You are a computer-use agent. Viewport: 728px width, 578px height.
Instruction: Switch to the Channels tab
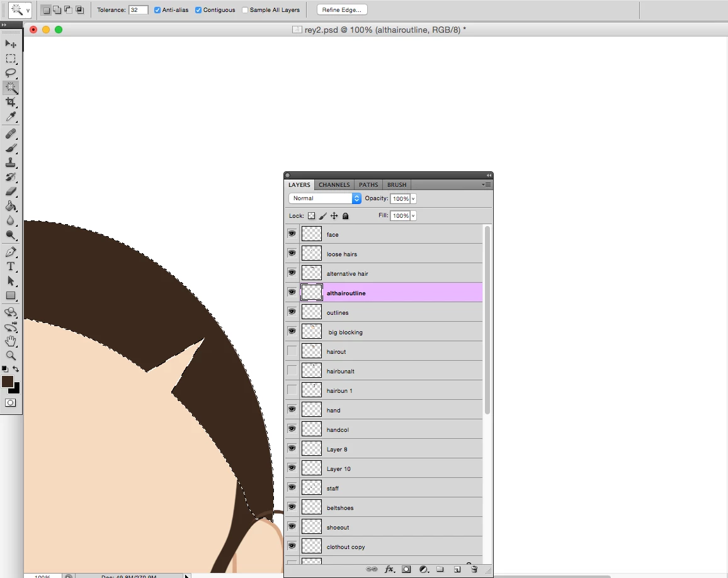334,184
